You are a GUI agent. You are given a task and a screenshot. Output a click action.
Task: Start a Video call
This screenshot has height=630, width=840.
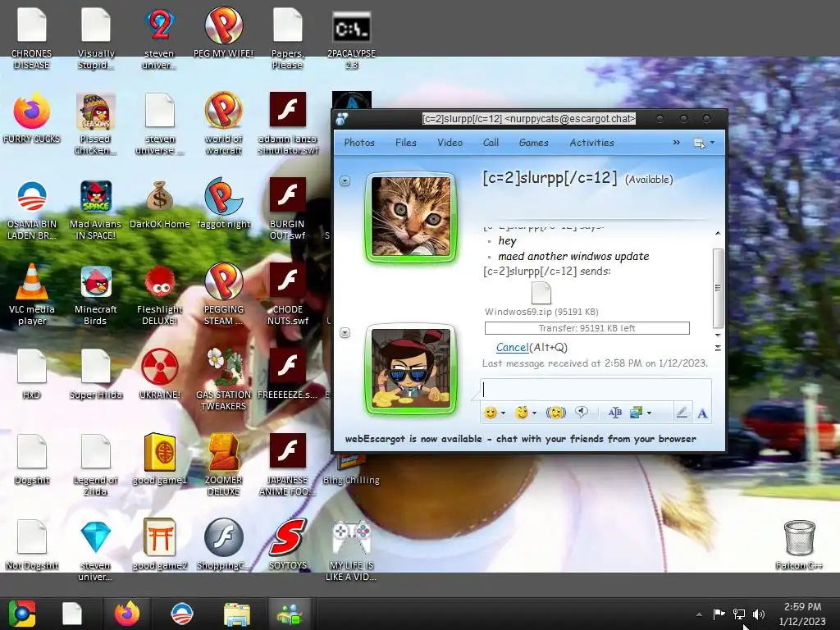coord(450,143)
